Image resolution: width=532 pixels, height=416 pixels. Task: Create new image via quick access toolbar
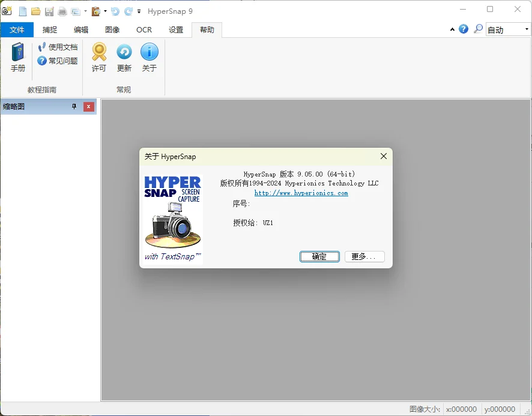pyautogui.click(x=22, y=11)
